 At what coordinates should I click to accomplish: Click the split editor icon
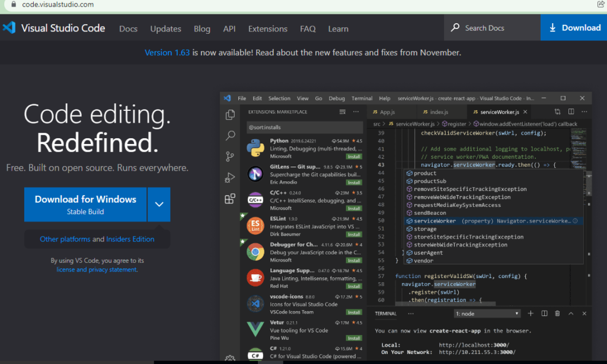571,111
